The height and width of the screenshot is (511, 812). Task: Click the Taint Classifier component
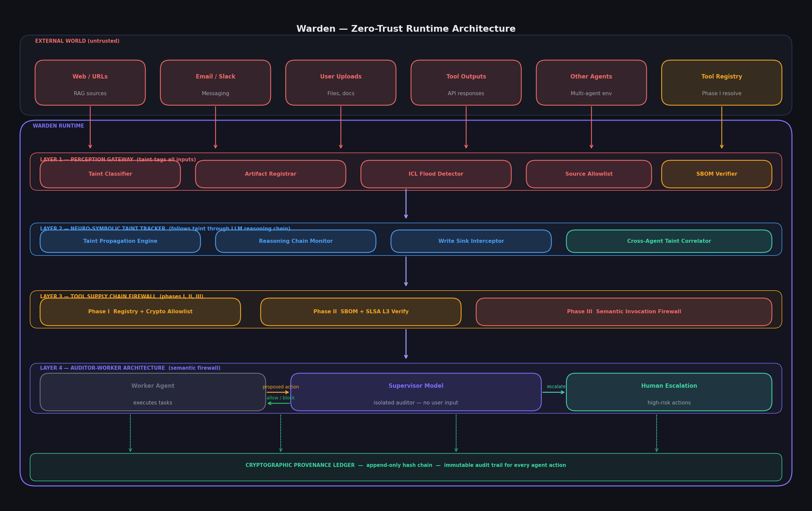pos(110,174)
